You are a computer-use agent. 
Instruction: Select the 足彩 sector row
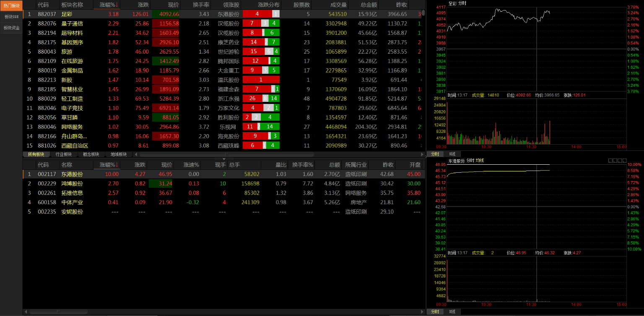tap(222, 14)
